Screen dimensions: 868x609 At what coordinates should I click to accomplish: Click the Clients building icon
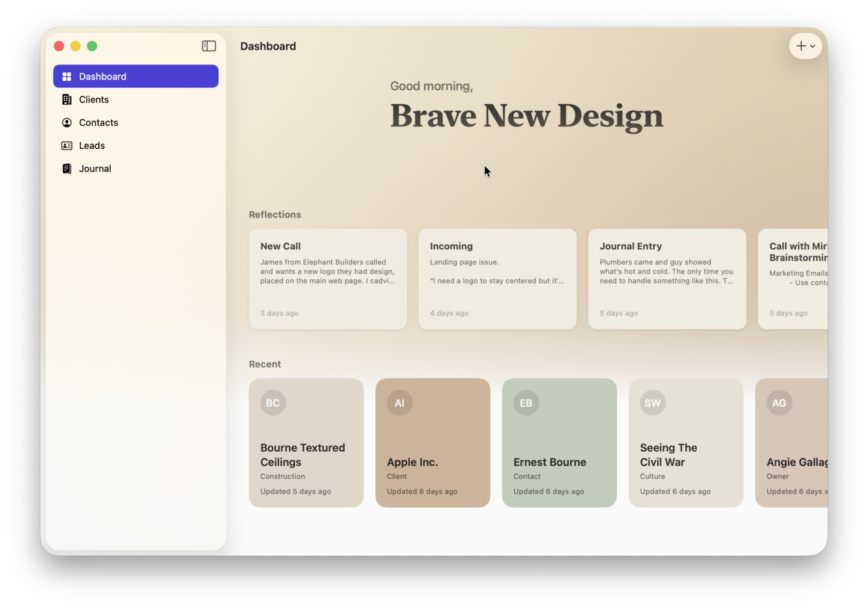click(66, 99)
